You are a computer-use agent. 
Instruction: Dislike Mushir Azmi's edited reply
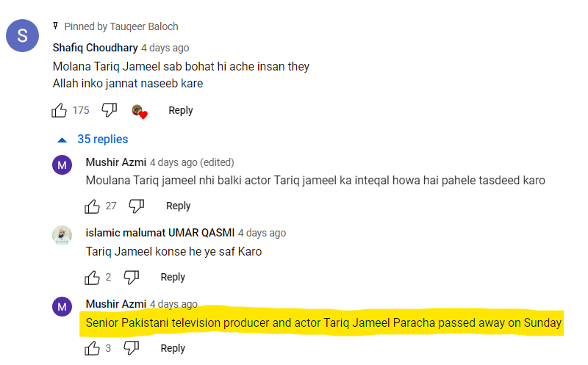point(136,206)
